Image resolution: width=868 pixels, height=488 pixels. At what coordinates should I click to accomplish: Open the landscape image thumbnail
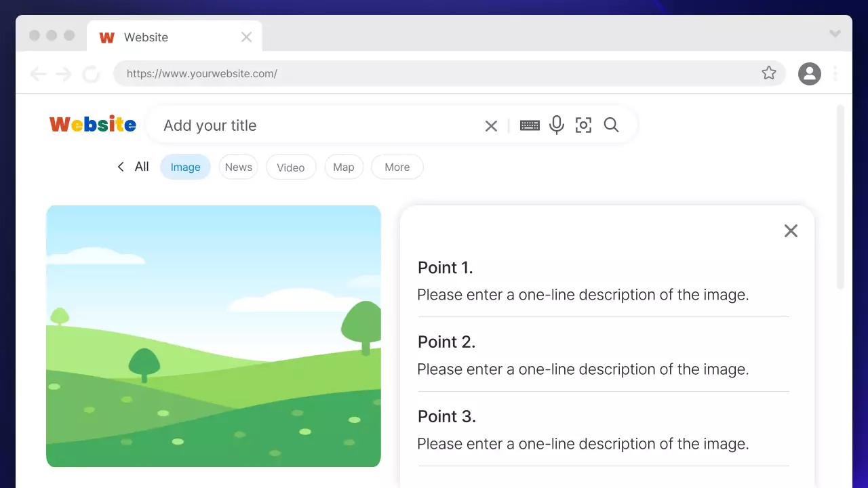coord(213,335)
